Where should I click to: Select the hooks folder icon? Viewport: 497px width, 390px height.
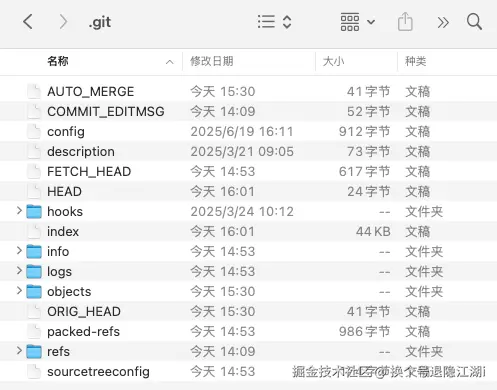coord(34,212)
